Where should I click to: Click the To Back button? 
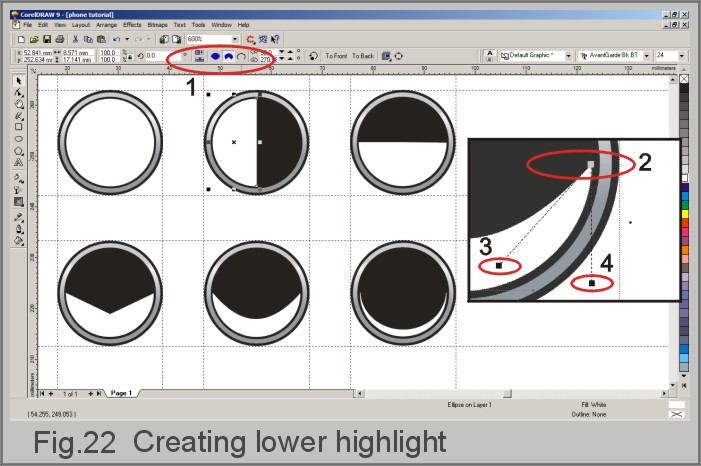coord(363,56)
